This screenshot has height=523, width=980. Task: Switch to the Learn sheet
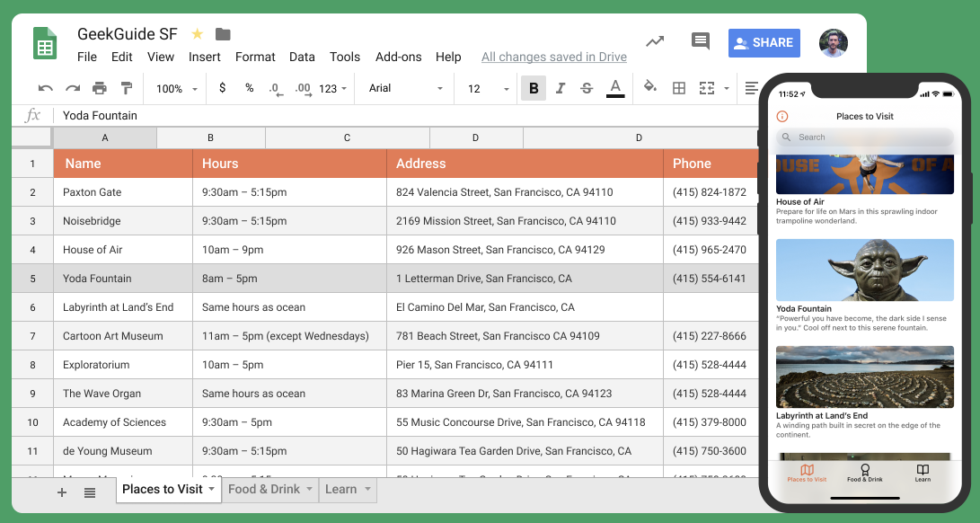tap(340, 489)
